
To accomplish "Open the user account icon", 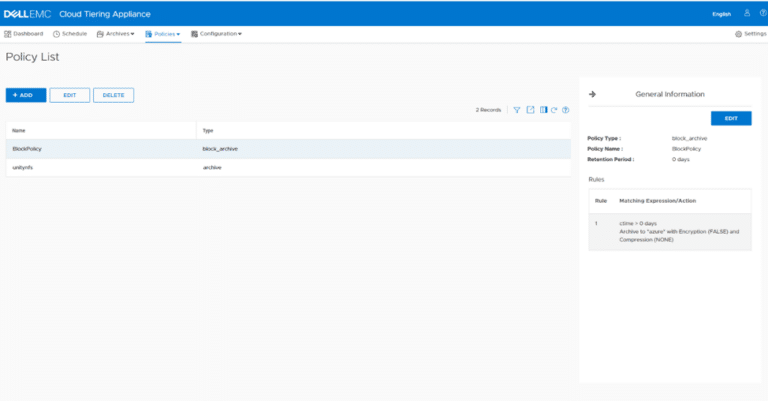I will click(747, 13).
